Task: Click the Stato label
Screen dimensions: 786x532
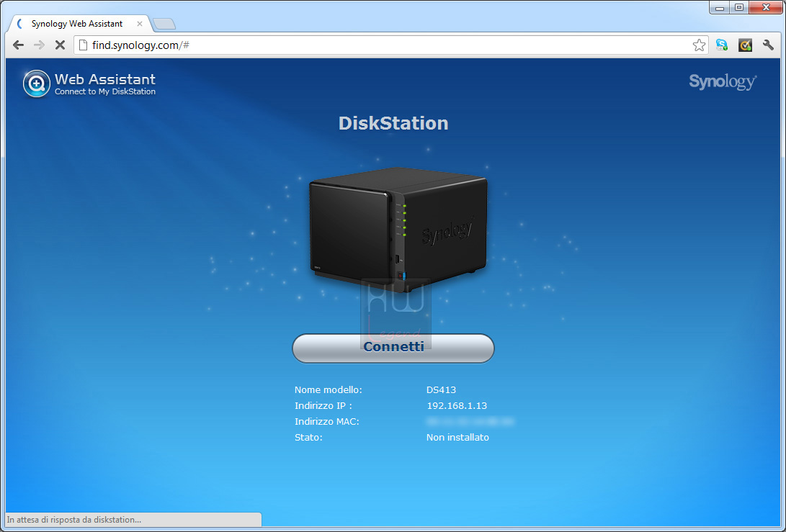Action: click(309, 437)
